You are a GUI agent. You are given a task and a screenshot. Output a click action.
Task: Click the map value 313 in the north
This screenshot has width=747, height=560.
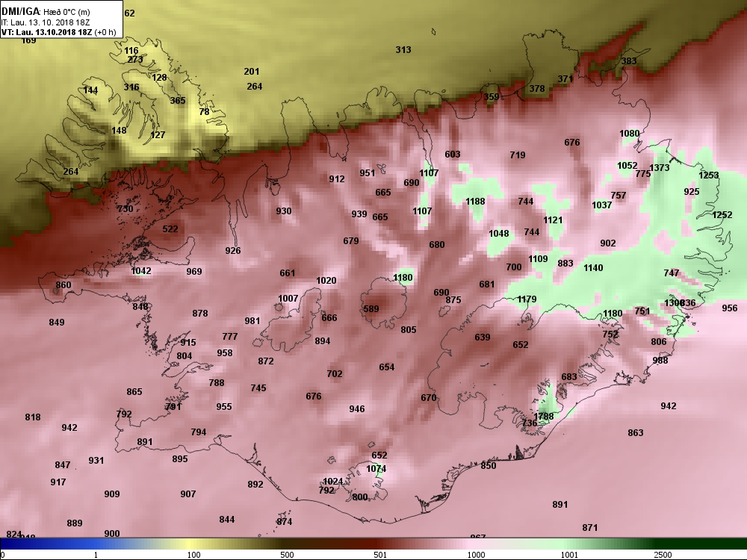pyautogui.click(x=403, y=49)
